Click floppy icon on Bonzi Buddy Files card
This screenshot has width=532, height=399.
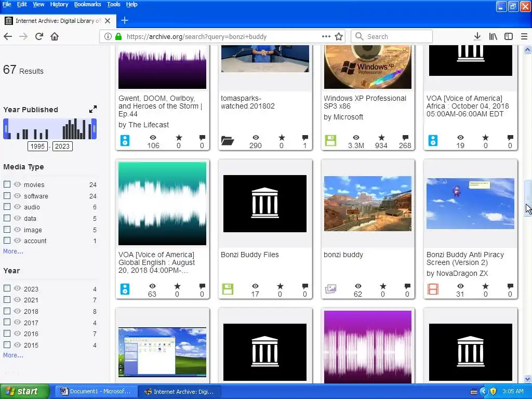coord(228,289)
